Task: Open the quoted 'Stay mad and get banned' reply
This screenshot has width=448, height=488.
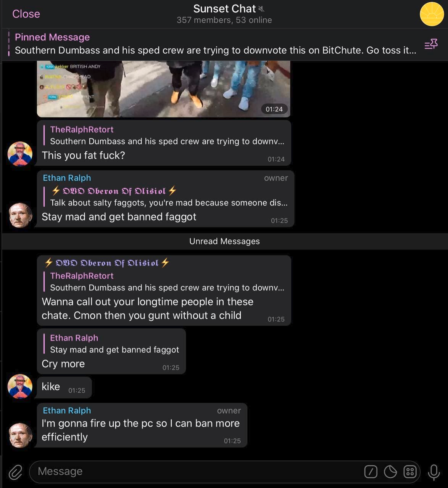Action: pos(113,344)
